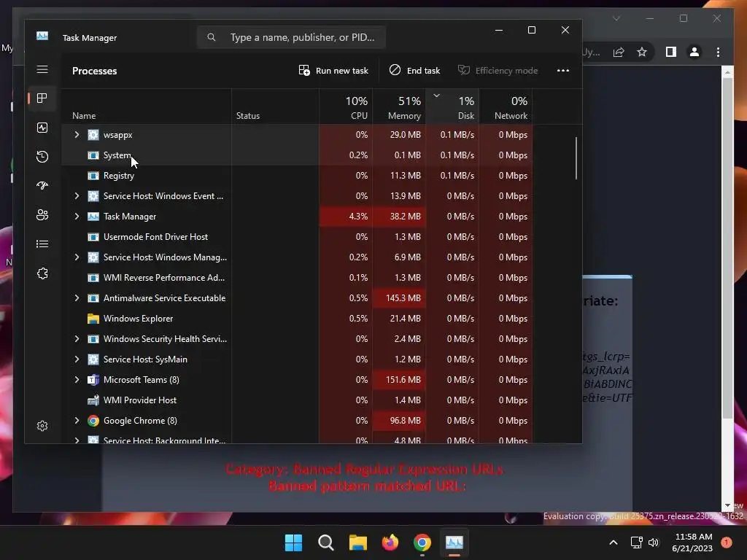Sort by the Status column header

[x=275, y=106]
